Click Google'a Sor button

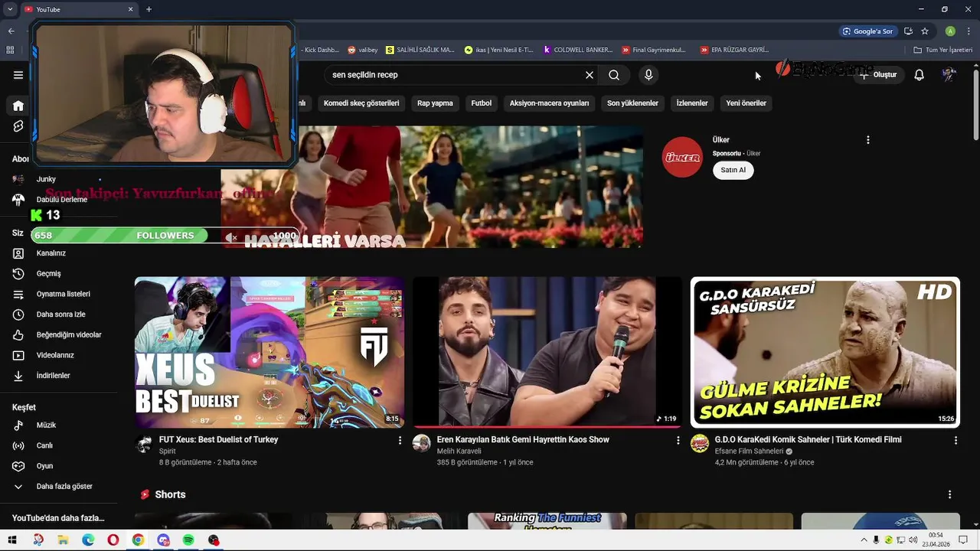(x=867, y=31)
